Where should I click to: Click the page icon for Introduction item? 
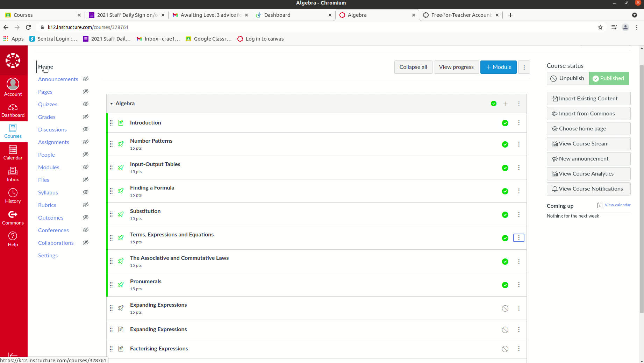121,123
